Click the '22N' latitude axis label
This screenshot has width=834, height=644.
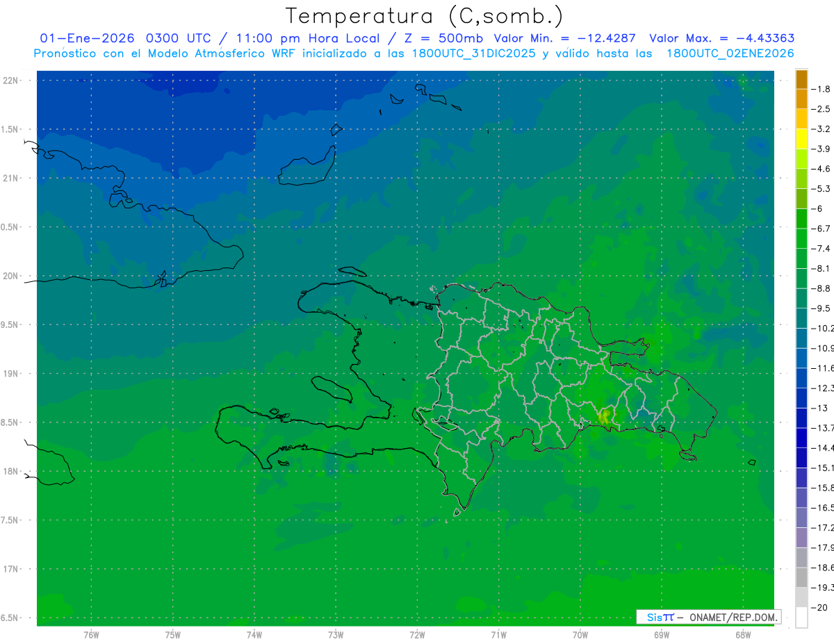(11, 81)
